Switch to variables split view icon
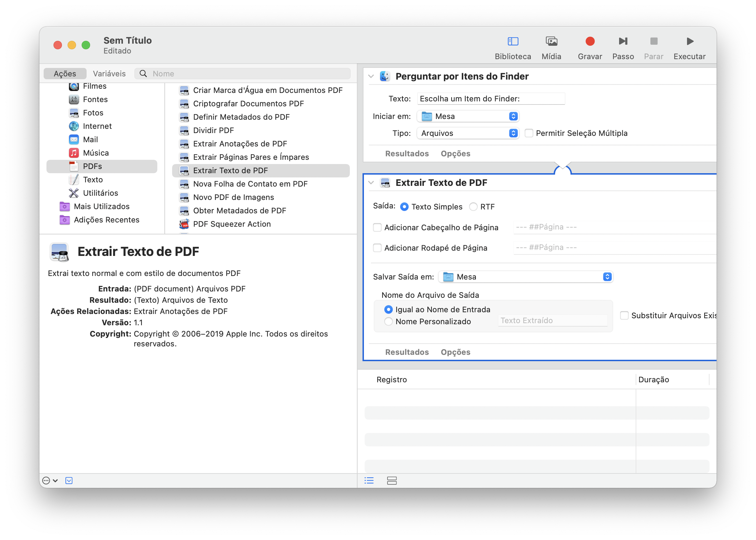The width and height of the screenshot is (756, 540). click(392, 481)
